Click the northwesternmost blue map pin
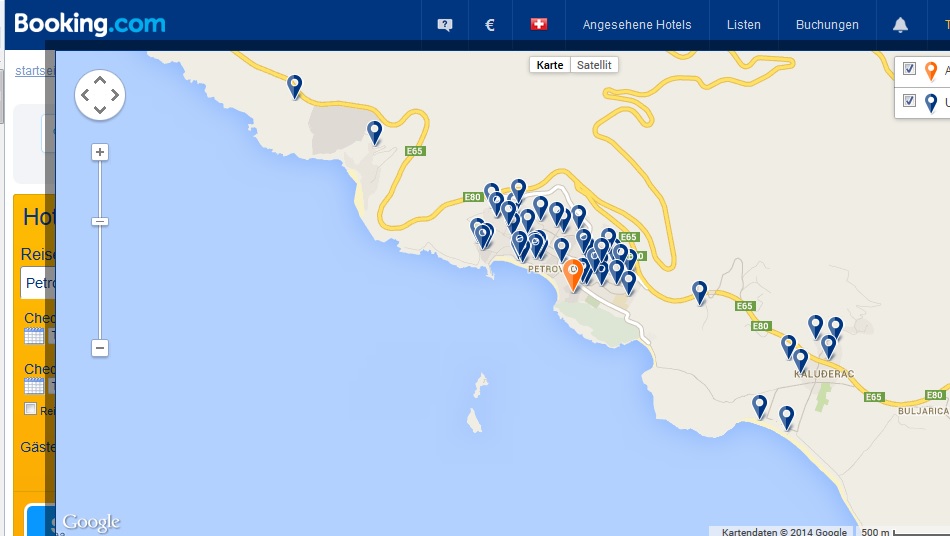The width and height of the screenshot is (950, 536). (295, 86)
